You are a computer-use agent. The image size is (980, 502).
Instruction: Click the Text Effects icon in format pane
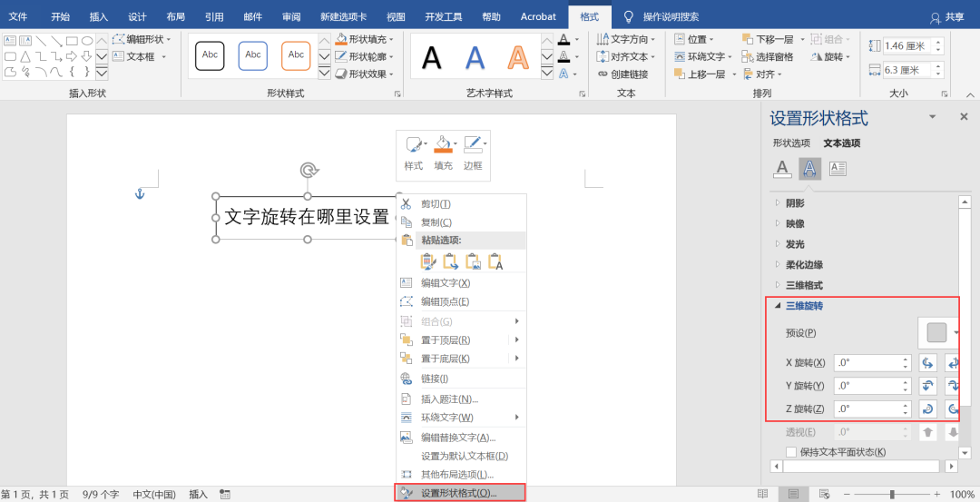809,168
